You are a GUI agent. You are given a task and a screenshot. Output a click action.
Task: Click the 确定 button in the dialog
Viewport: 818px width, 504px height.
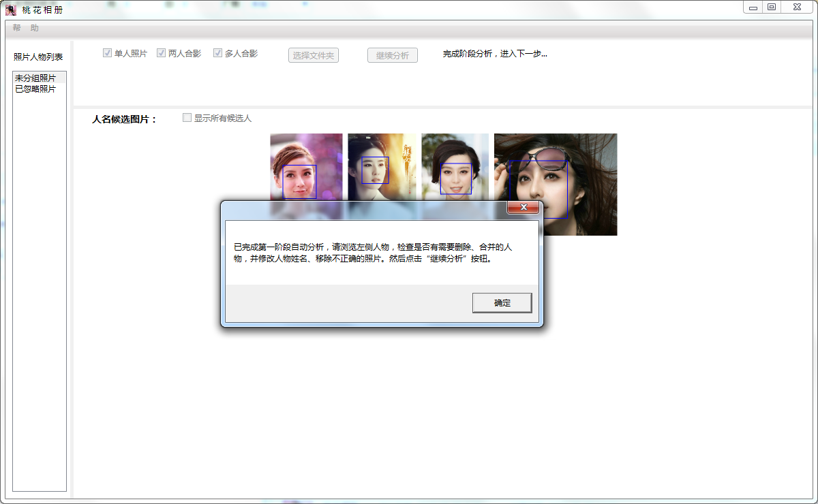(502, 303)
